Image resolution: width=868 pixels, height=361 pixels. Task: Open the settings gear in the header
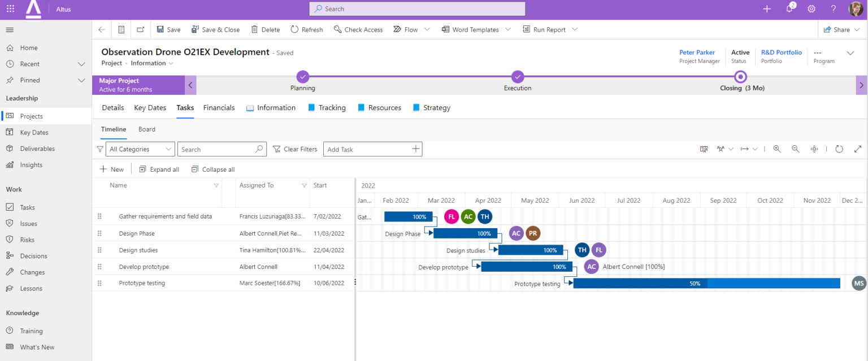(811, 8)
